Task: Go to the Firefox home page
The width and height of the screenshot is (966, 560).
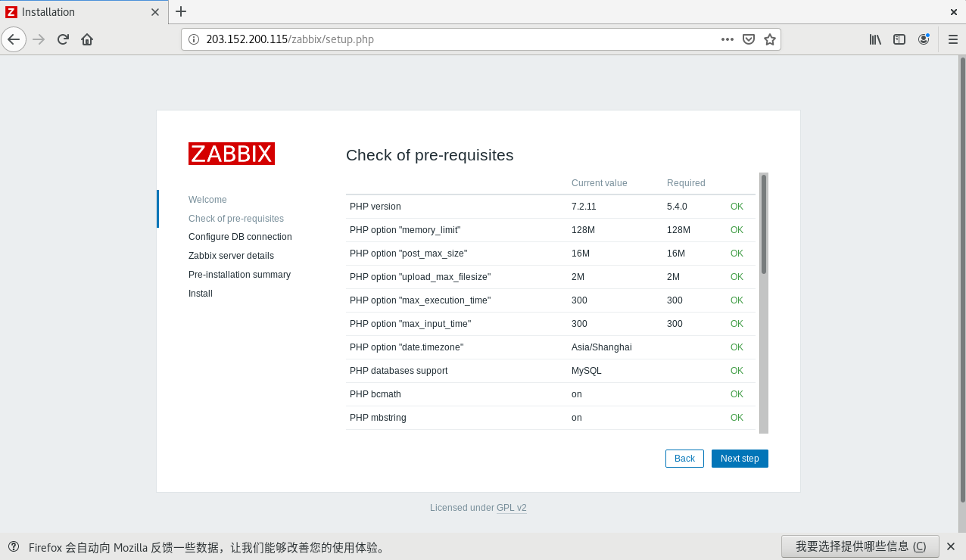Action: [x=87, y=39]
